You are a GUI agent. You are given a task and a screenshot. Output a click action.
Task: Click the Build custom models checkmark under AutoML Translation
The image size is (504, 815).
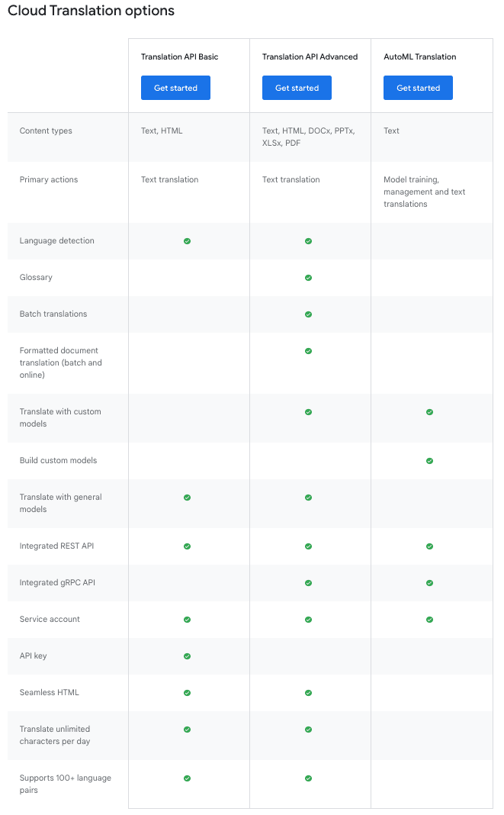[429, 461]
